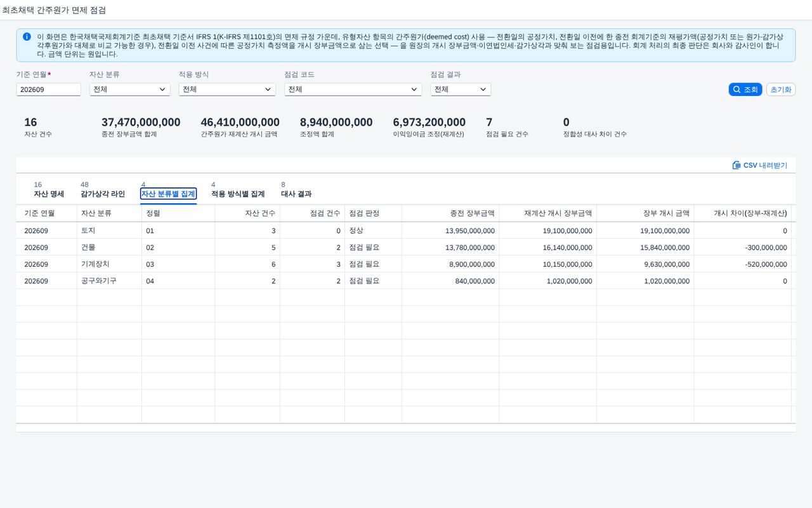Click the 37,470,000,000 종전 장부금액 합계 figure

click(x=141, y=122)
